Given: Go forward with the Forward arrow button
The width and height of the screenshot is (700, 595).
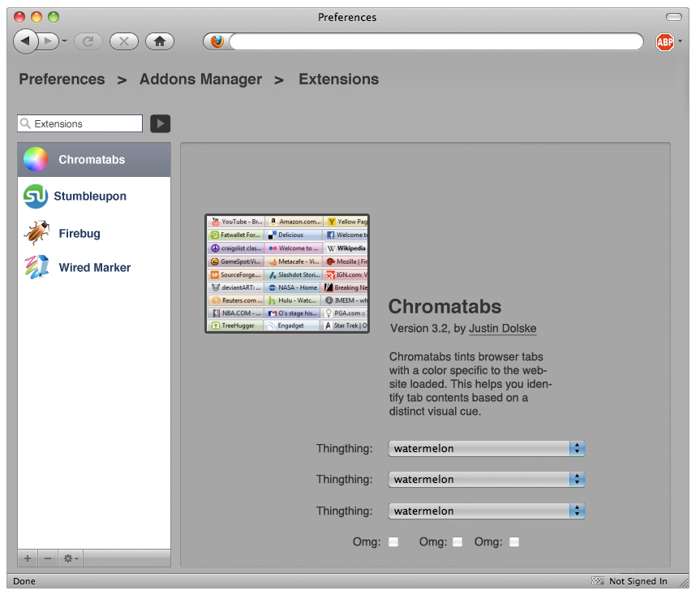Looking at the screenshot, I should [48, 41].
